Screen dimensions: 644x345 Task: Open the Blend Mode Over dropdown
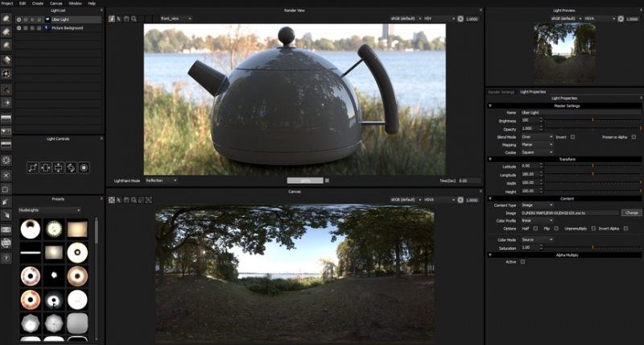pyautogui.click(x=537, y=137)
